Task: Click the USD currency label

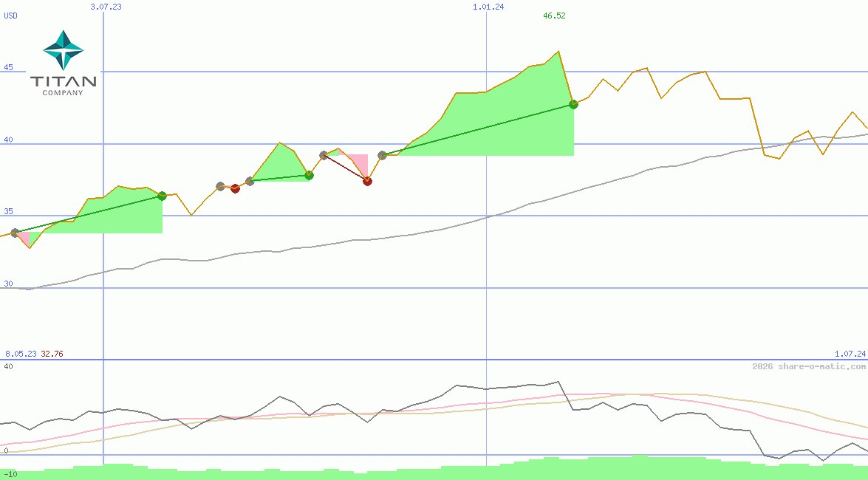Action: coord(10,16)
